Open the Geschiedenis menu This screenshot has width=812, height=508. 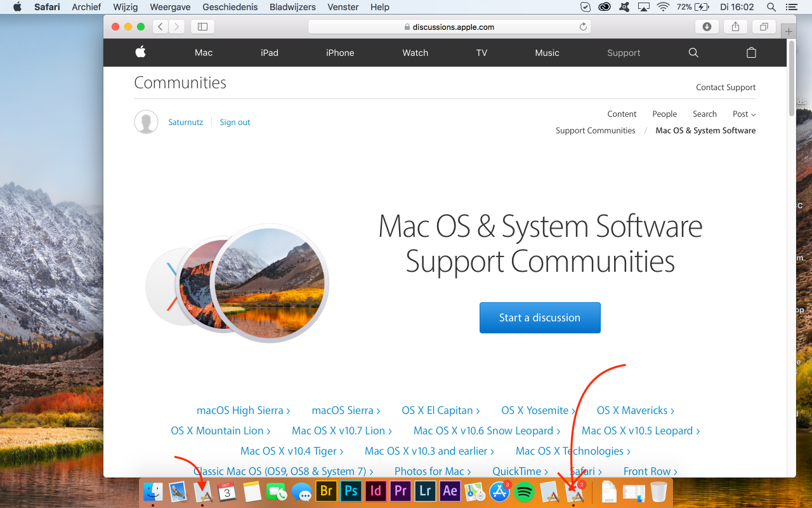pos(230,7)
